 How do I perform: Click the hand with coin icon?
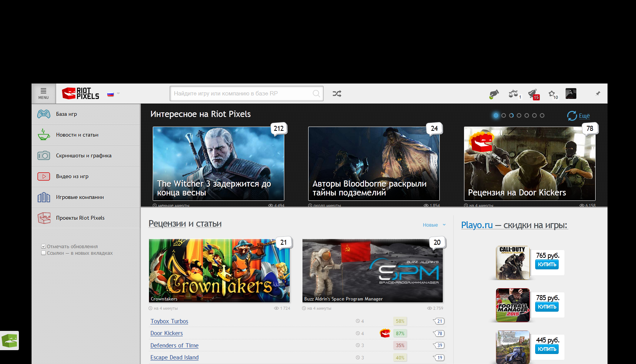[494, 94]
